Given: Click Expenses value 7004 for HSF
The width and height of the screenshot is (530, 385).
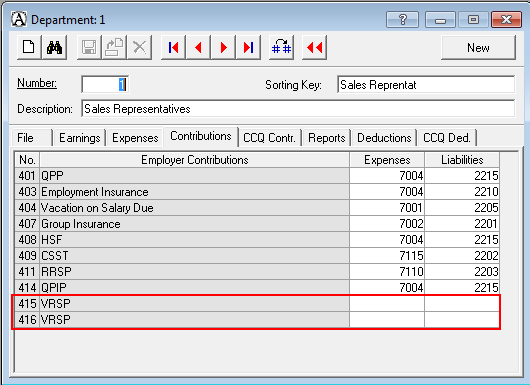Looking at the screenshot, I should (387, 240).
